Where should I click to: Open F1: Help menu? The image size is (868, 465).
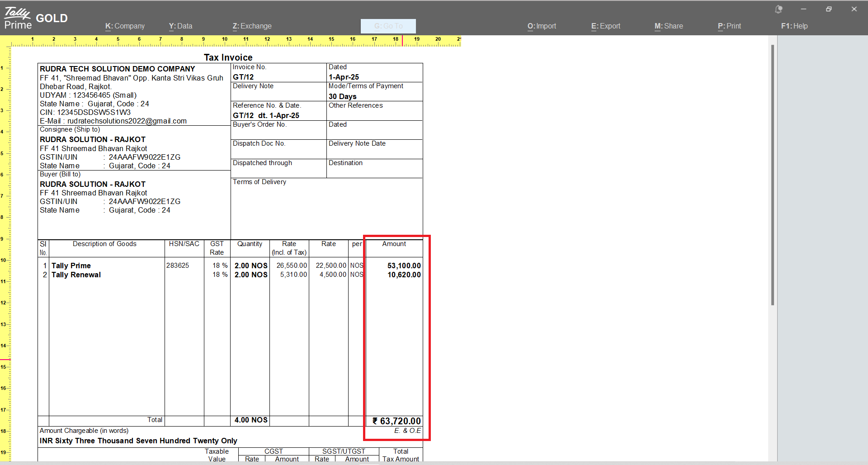coord(794,26)
